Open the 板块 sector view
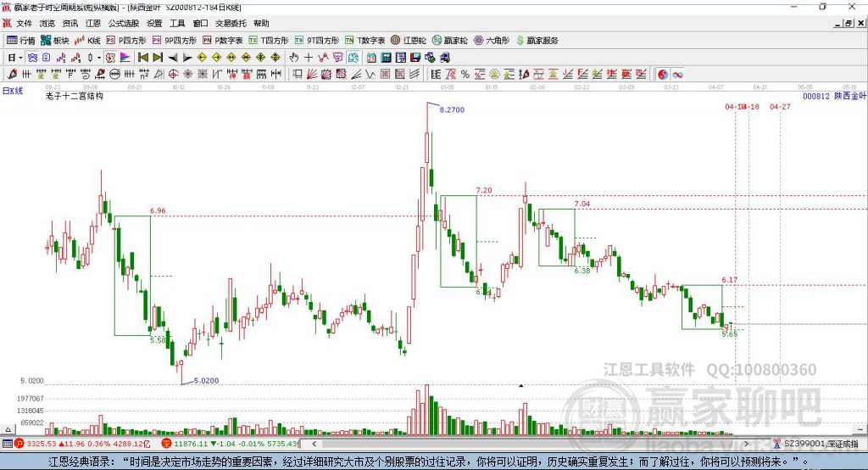 pyautogui.click(x=55, y=41)
